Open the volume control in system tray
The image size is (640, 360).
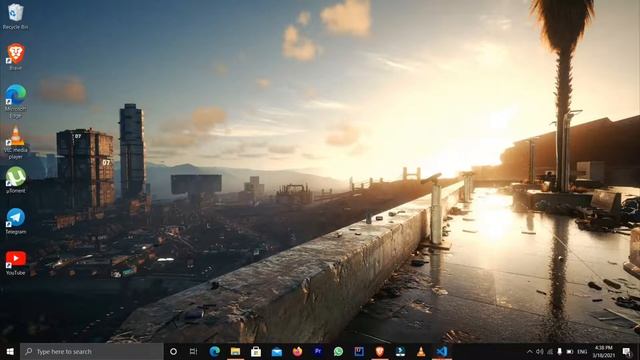pyautogui.click(x=540, y=352)
